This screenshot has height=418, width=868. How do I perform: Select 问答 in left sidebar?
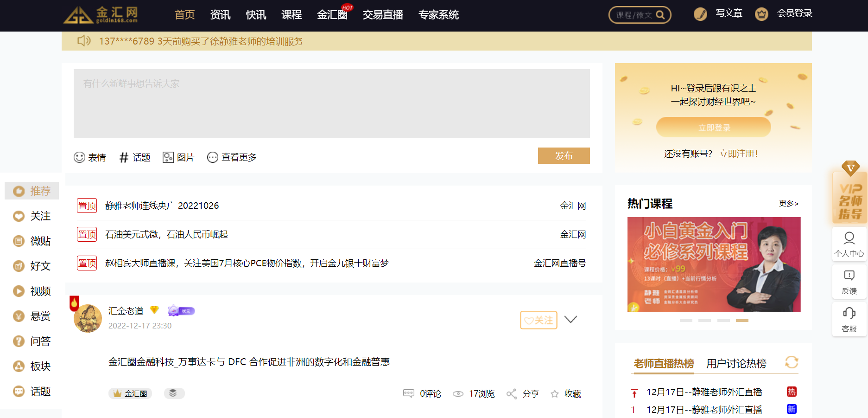pyautogui.click(x=32, y=341)
